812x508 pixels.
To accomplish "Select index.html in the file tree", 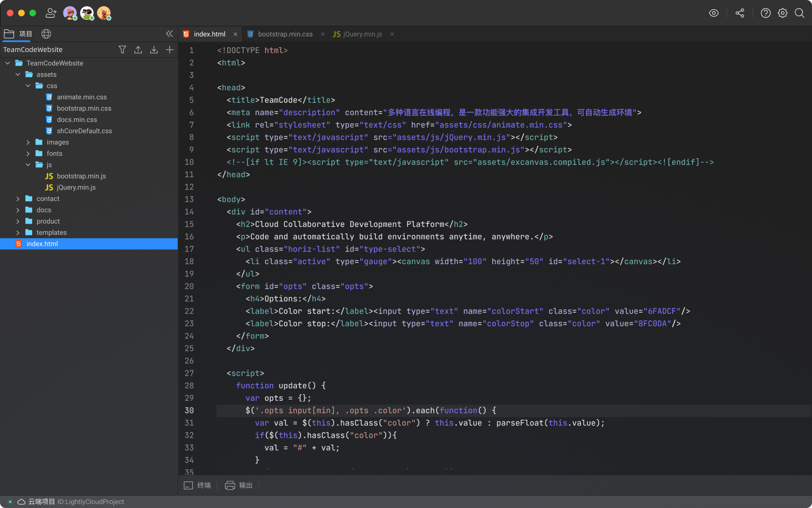I will click(89, 244).
